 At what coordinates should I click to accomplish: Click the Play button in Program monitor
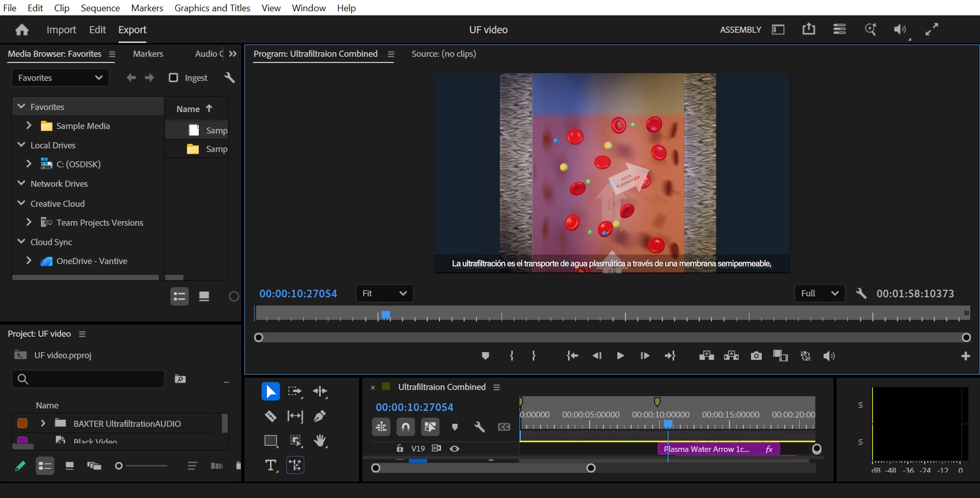620,356
